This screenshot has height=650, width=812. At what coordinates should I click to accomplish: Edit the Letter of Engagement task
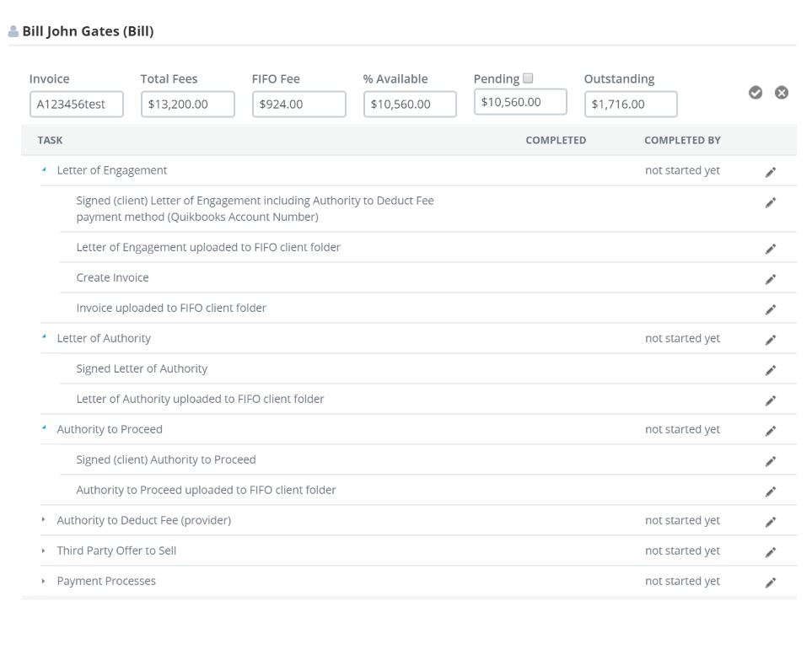(770, 172)
